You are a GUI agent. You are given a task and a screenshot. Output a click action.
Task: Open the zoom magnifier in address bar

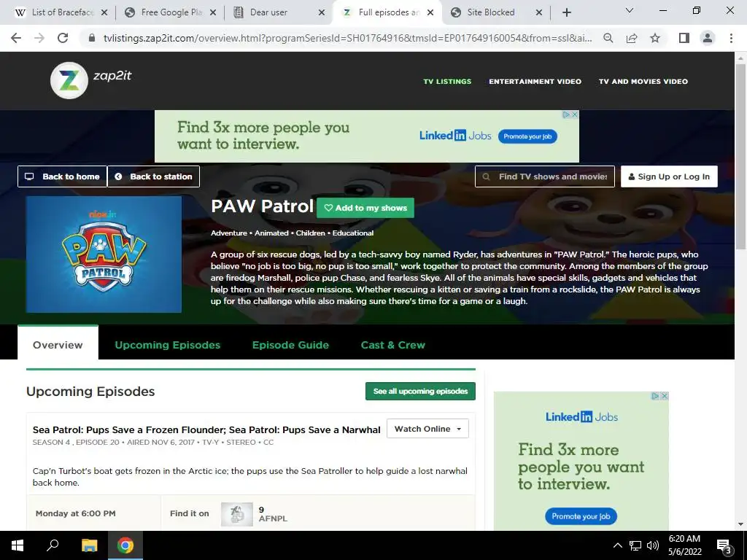point(608,38)
